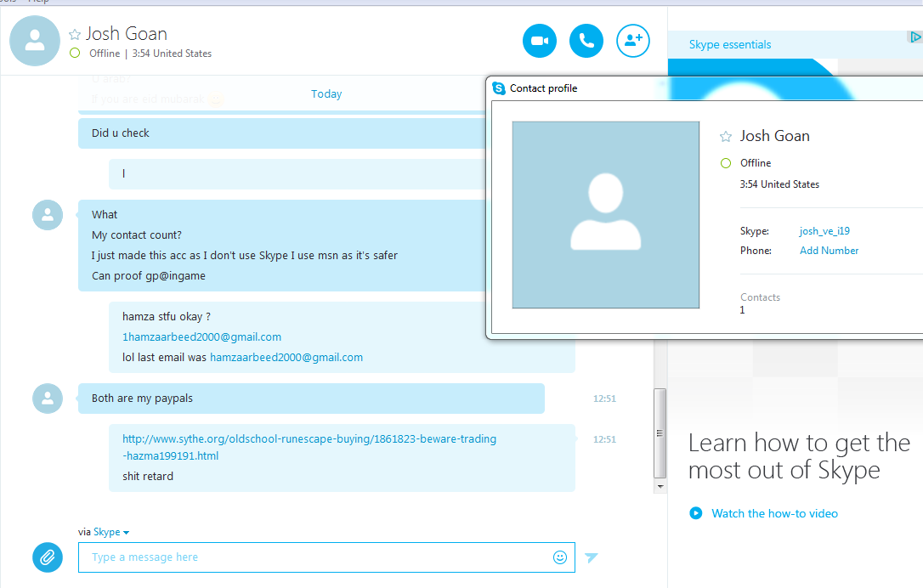Click the play icon beside Watch the how-to video

[x=696, y=513]
